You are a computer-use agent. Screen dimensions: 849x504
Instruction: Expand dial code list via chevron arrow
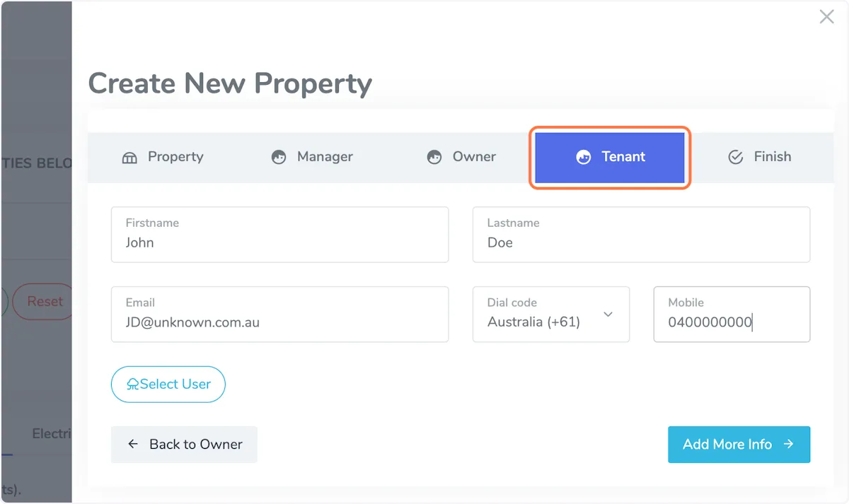coord(608,315)
